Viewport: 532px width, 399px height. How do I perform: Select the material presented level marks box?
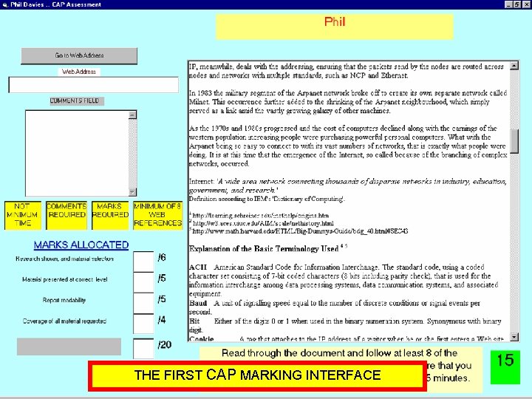(143, 282)
